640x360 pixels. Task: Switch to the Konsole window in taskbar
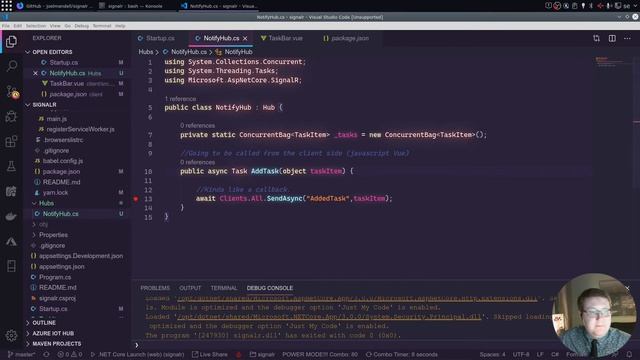[x=131, y=6]
